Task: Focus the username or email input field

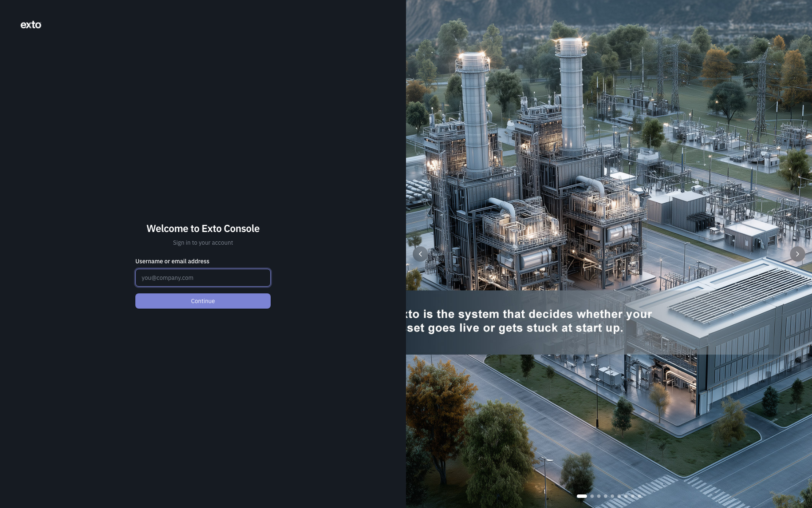Action: coord(203,278)
